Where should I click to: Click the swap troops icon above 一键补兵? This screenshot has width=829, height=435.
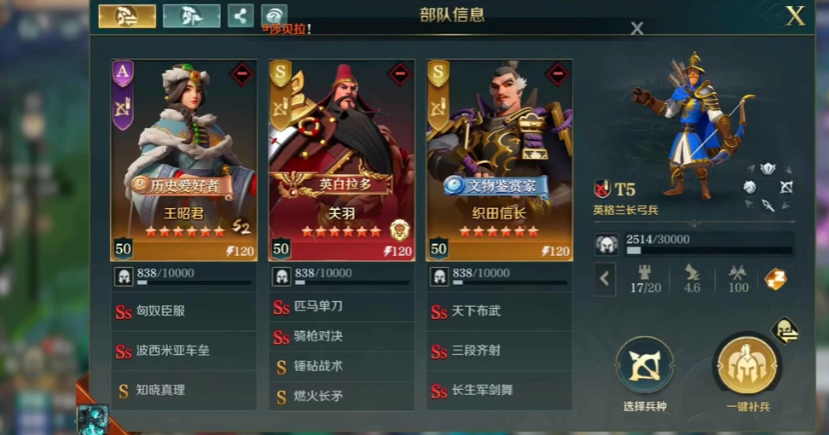[x=785, y=330]
